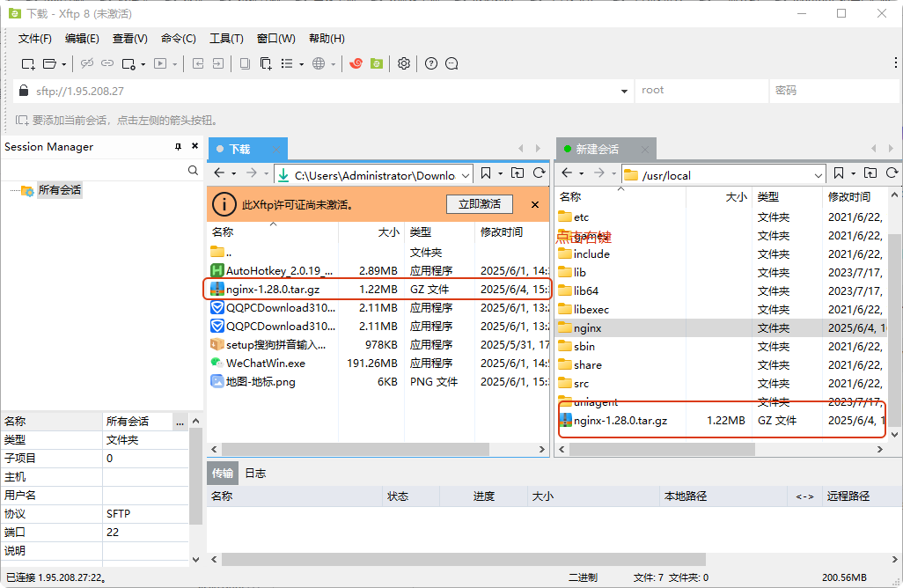The height and width of the screenshot is (588, 903).
Task: Expand view layout dropdown arrow
Action: click(x=301, y=64)
